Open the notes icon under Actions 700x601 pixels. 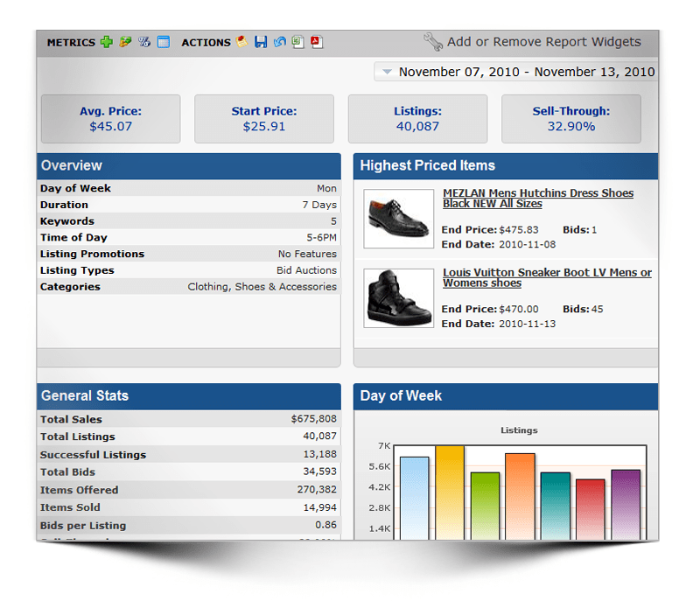[x=242, y=42]
